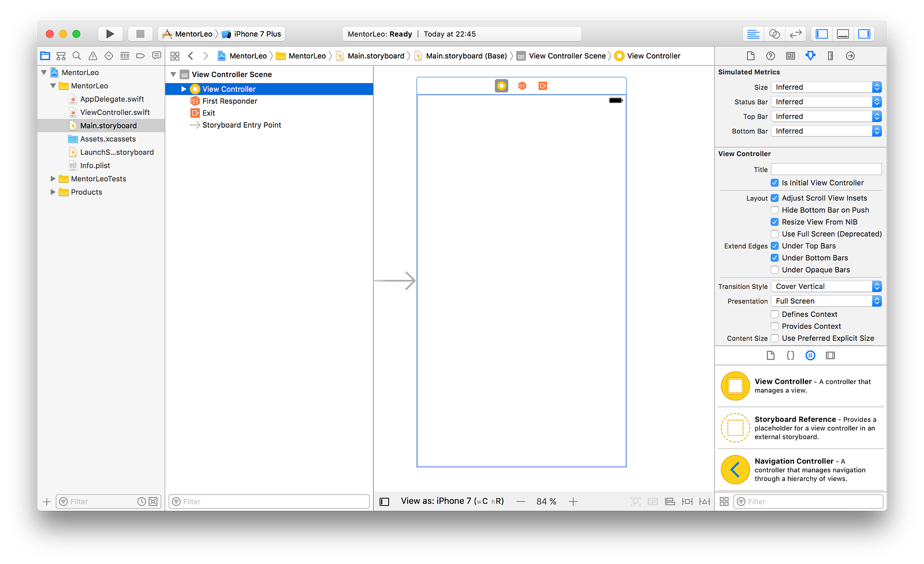924x564 pixels.
Task: Open the Status Bar dropdown
Action: [x=826, y=102]
